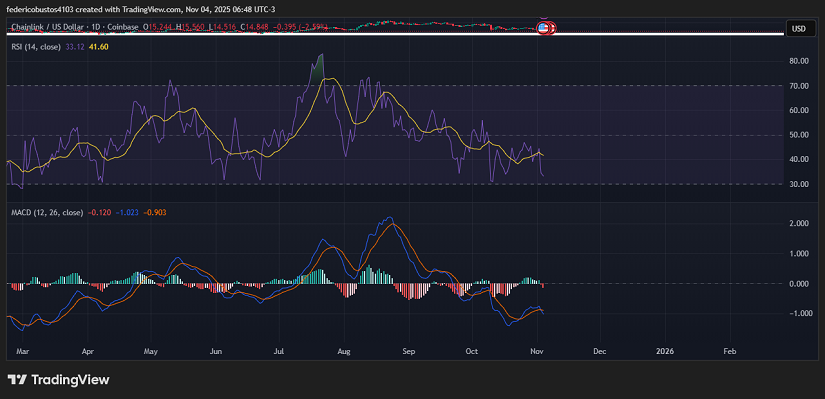Viewport: 825px width, 399px height.
Task: Click the Aug label on time axis
Action: (344, 351)
